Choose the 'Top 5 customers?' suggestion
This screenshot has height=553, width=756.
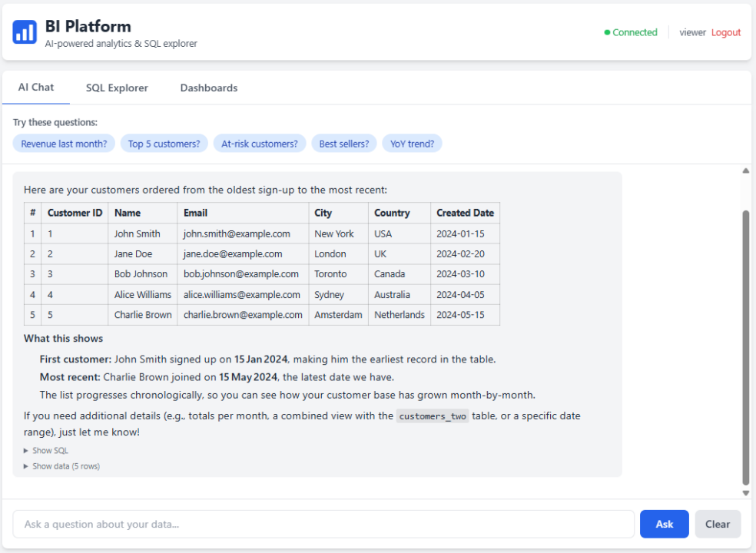164,144
